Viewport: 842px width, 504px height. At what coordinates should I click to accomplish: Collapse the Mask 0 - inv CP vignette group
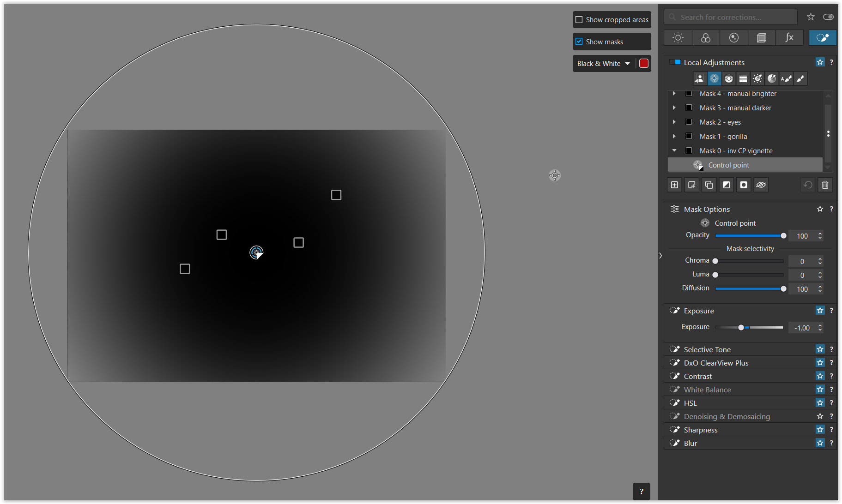[674, 150]
